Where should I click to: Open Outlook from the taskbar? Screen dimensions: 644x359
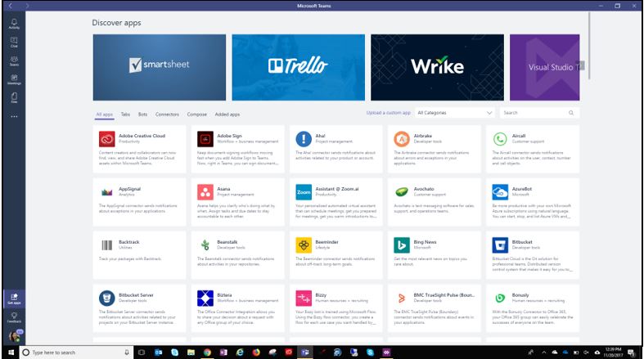(158, 352)
